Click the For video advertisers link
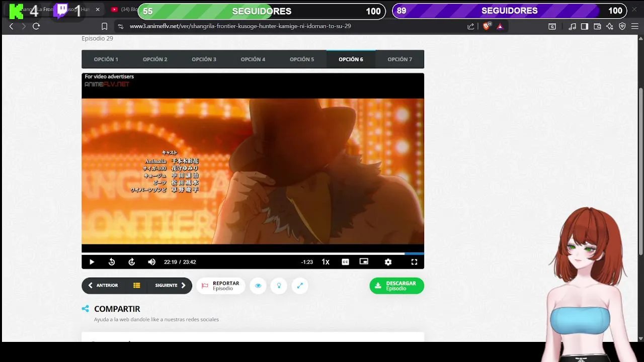The image size is (644, 362). 109,76
